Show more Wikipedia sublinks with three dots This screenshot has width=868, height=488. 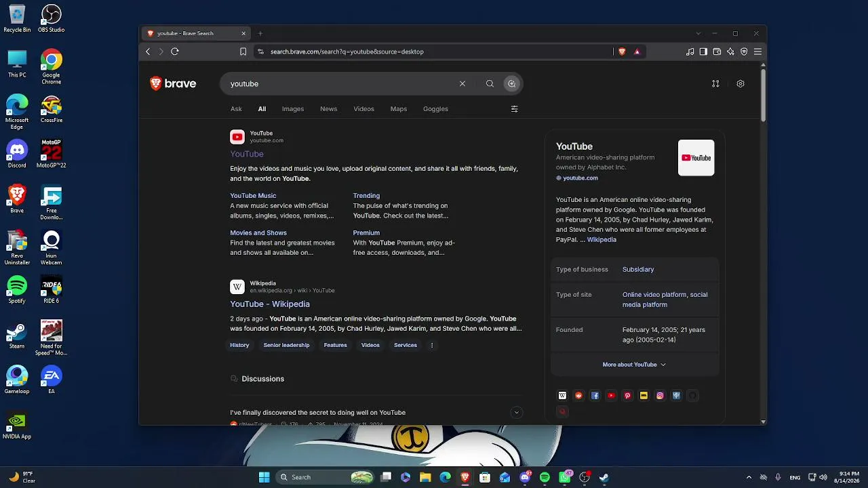(431, 346)
